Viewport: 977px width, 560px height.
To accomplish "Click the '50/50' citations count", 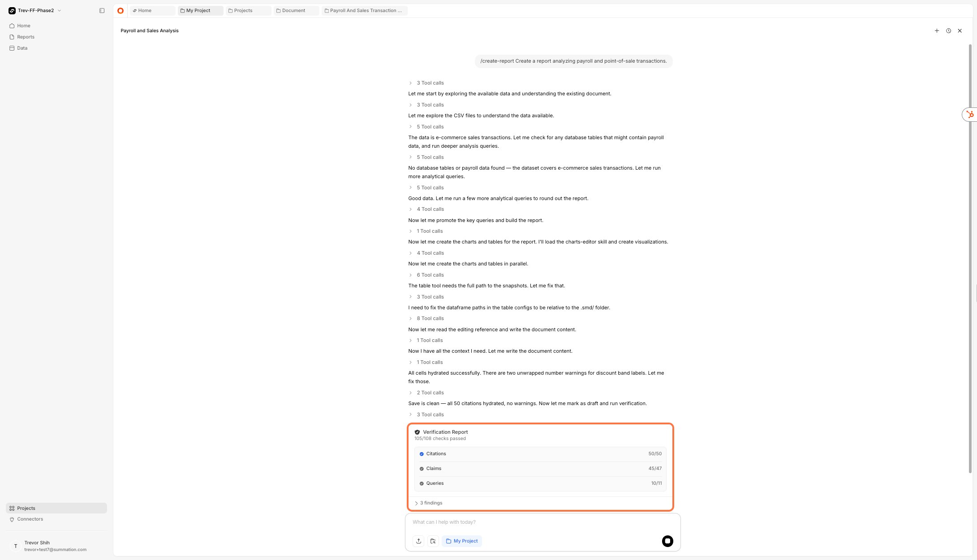I will click(x=655, y=454).
